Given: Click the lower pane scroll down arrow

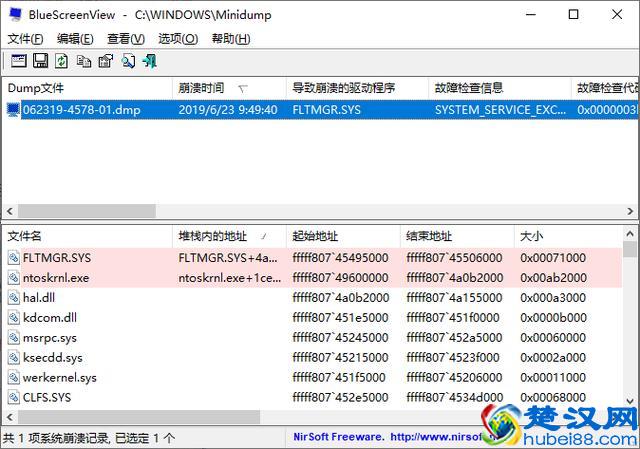Looking at the screenshot, I should click(630, 401).
